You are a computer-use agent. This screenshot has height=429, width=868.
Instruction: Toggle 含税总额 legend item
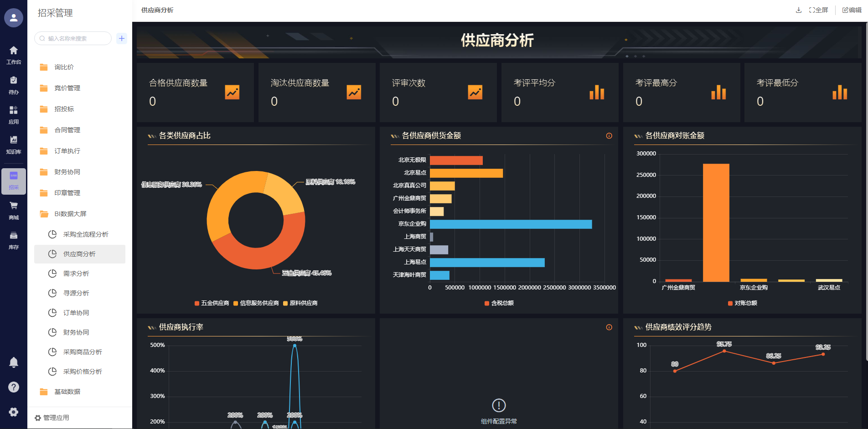(499, 303)
